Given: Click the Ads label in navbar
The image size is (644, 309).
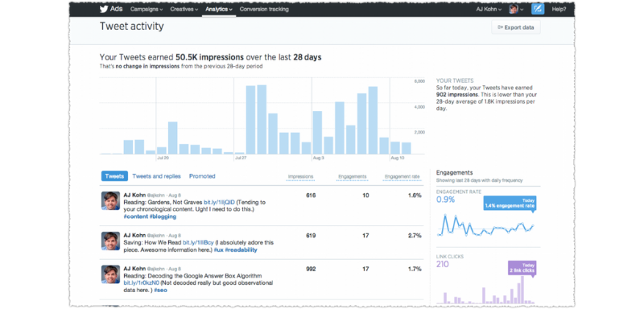Looking at the screenshot, I should (116, 9).
